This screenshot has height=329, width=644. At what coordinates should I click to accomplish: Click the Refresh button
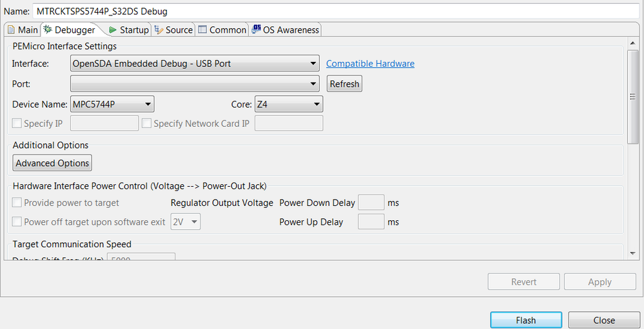tap(345, 84)
